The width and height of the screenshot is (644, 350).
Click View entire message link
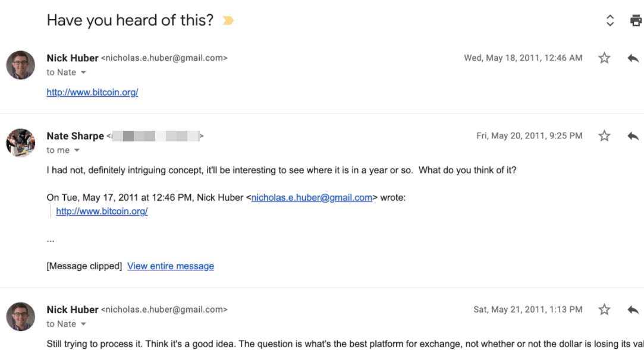pyautogui.click(x=170, y=266)
